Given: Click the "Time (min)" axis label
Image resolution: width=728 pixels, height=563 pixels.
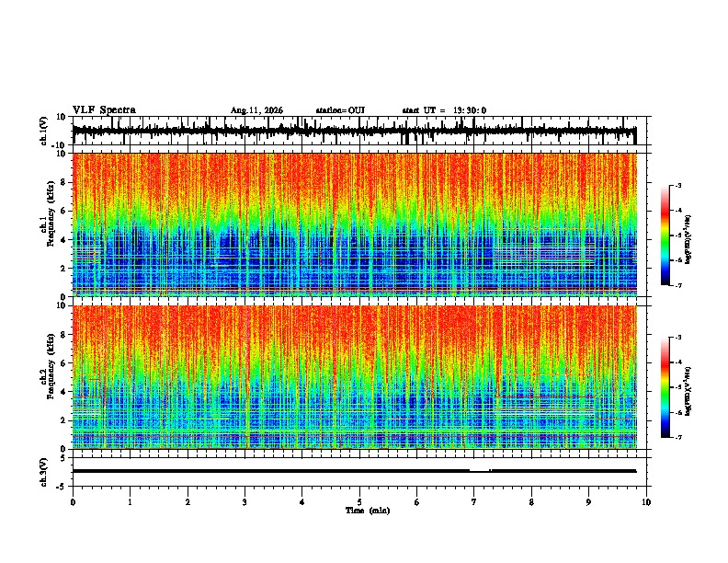Looking at the screenshot, I should click(368, 511).
